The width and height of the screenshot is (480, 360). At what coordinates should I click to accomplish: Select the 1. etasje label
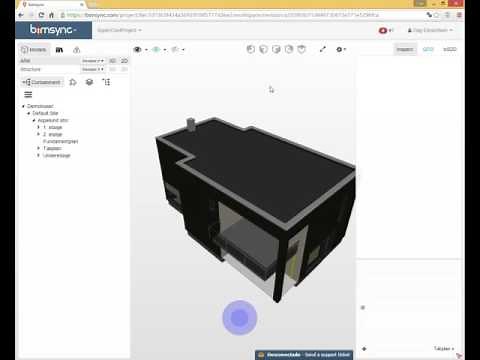coord(53,127)
